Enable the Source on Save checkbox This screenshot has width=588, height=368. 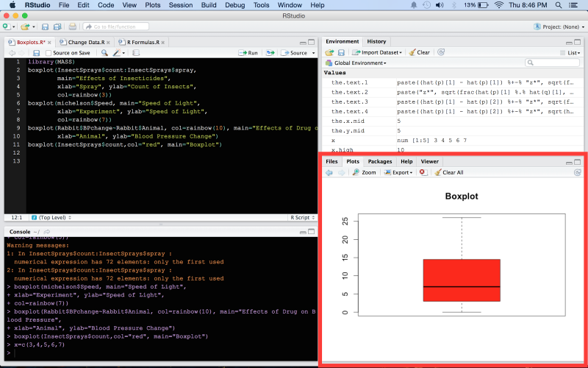click(49, 53)
